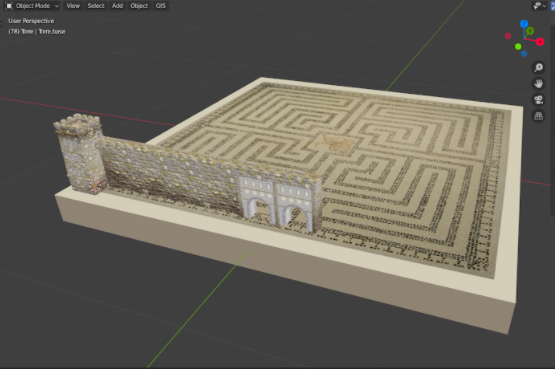The image size is (555, 369).
Task: Click the red X axis gizmo ball
Action: point(540,42)
